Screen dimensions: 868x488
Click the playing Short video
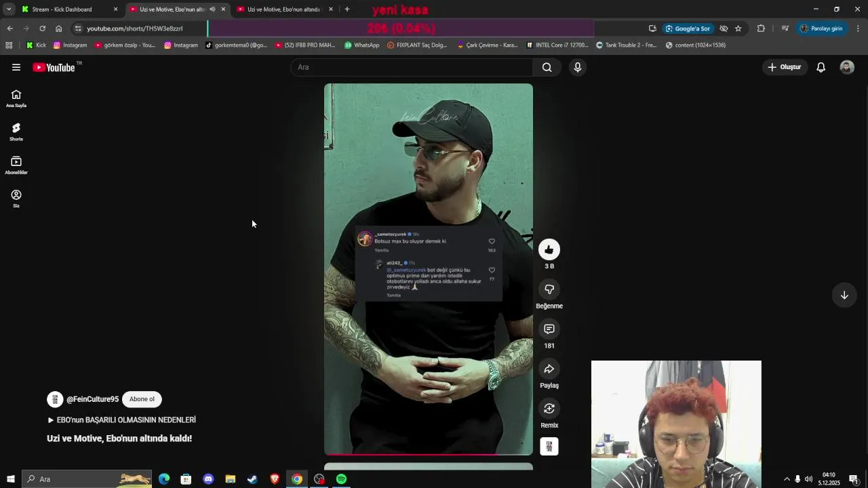point(429,269)
